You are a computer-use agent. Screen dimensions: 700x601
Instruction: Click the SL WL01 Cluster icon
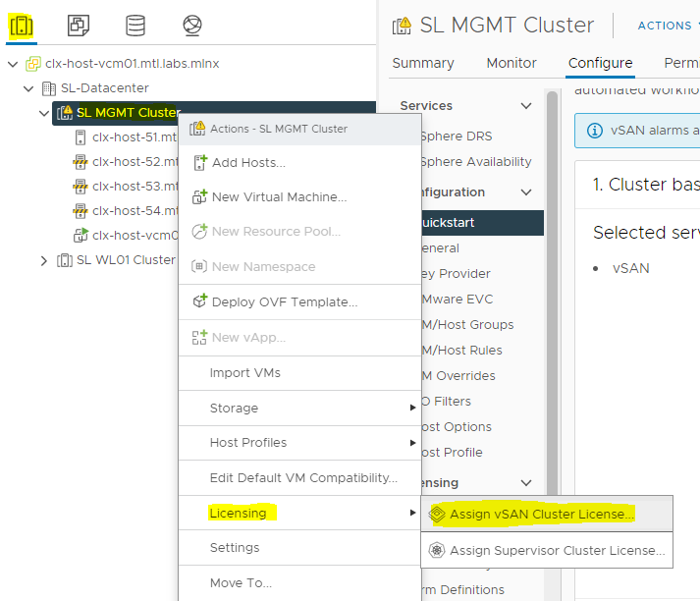64,260
